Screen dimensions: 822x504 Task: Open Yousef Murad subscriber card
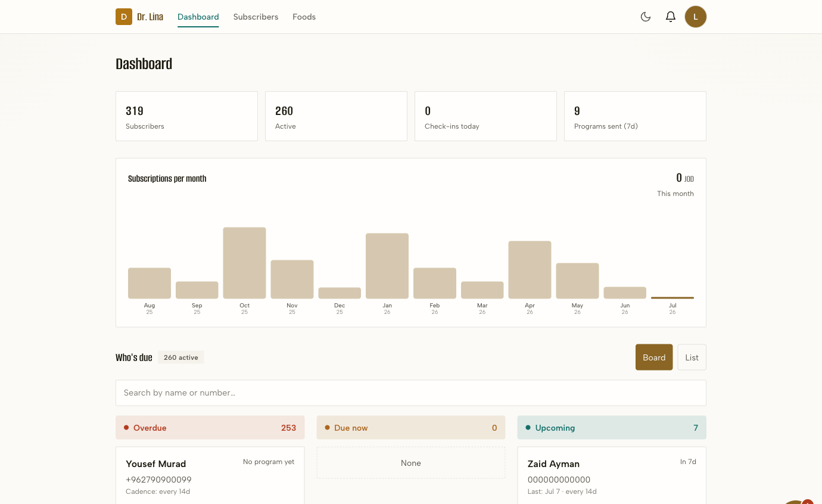[210, 476]
